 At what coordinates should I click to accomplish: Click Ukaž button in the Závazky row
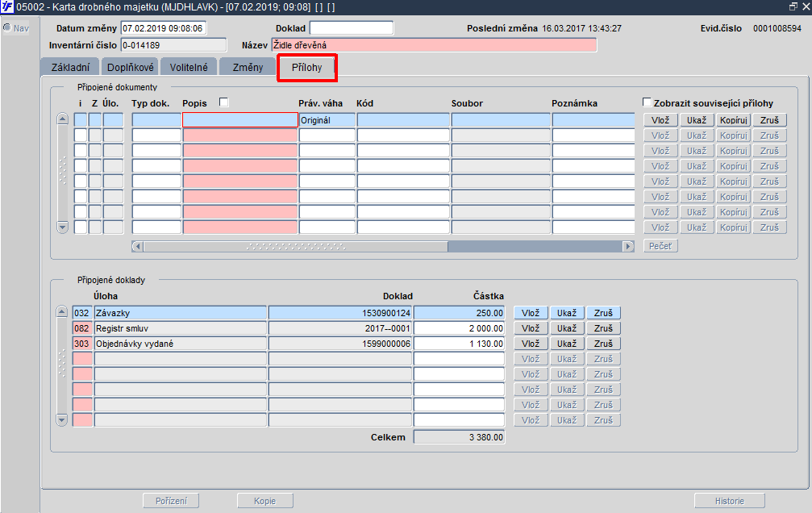(x=567, y=313)
